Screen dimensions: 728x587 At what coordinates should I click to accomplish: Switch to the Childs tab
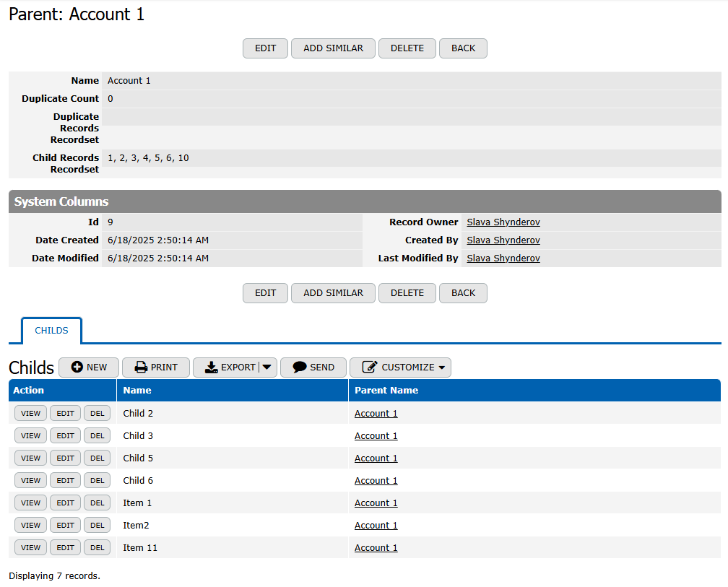(x=51, y=331)
